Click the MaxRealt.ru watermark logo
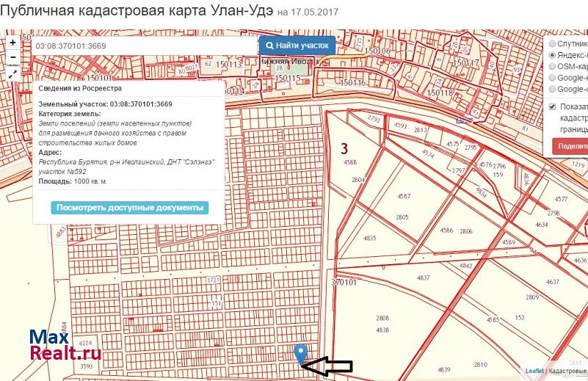 click(x=65, y=346)
